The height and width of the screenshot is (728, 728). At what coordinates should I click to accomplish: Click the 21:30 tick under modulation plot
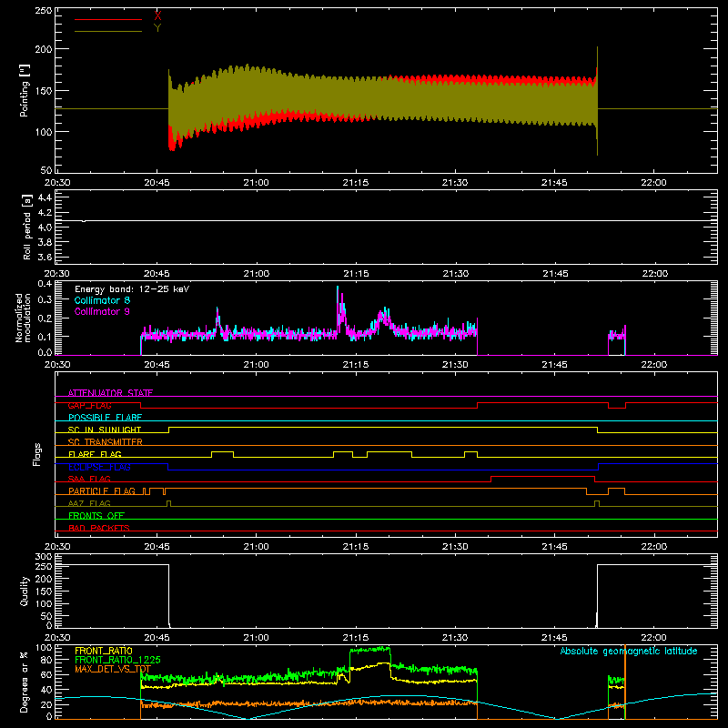(x=456, y=365)
